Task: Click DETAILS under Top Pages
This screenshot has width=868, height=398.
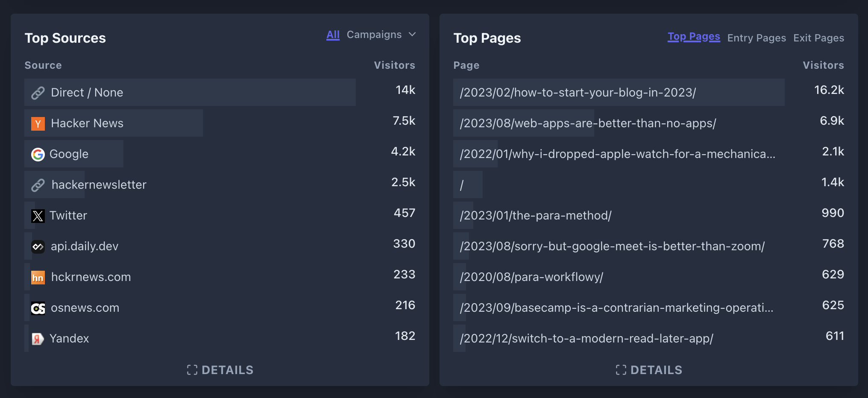Action: (648, 370)
